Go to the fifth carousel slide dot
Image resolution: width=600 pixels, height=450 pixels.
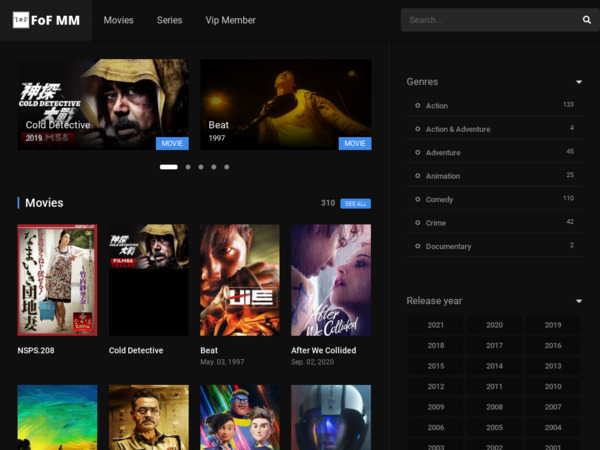[227, 167]
